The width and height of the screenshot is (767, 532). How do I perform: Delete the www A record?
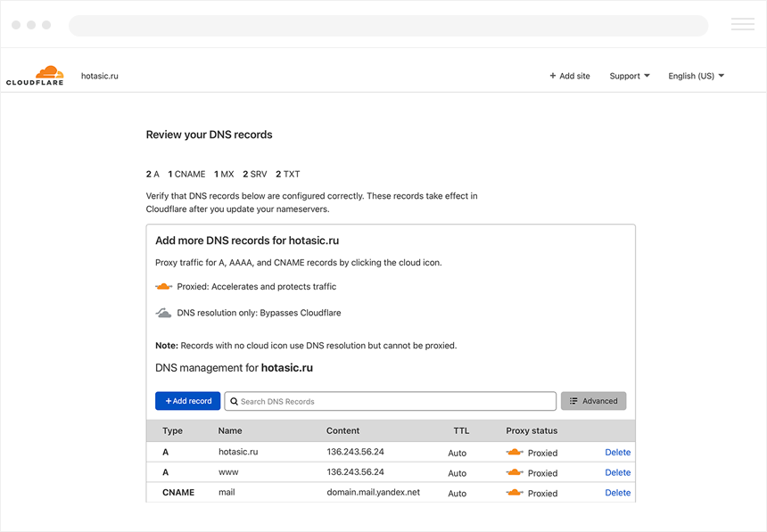click(618, 472)
